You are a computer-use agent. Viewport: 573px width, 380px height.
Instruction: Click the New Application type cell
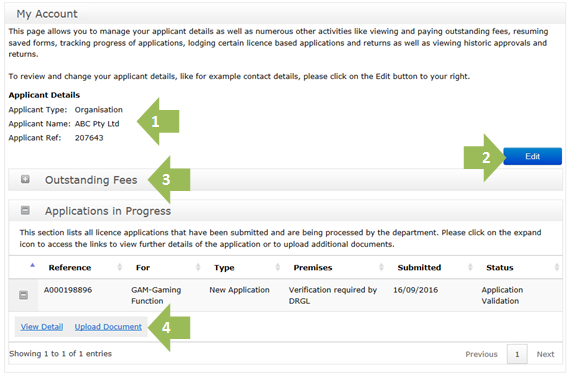tap(239, 290)
